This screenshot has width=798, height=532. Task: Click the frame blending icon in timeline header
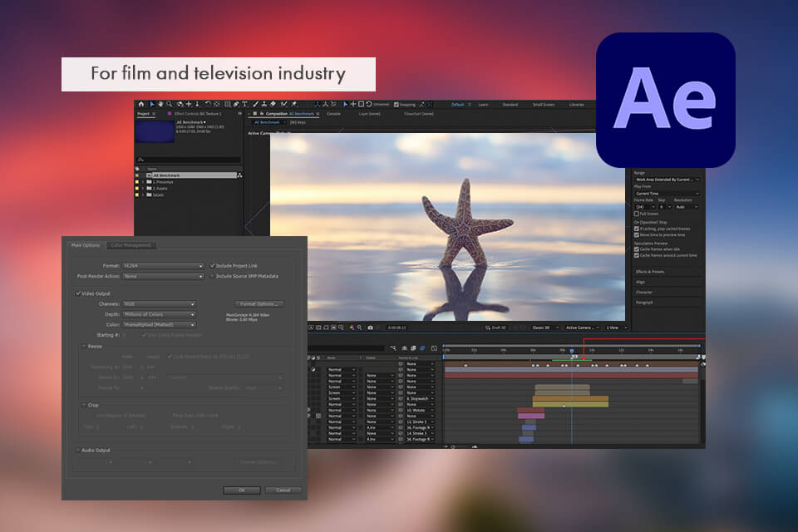pyautogui.click(x=413, y=348)
